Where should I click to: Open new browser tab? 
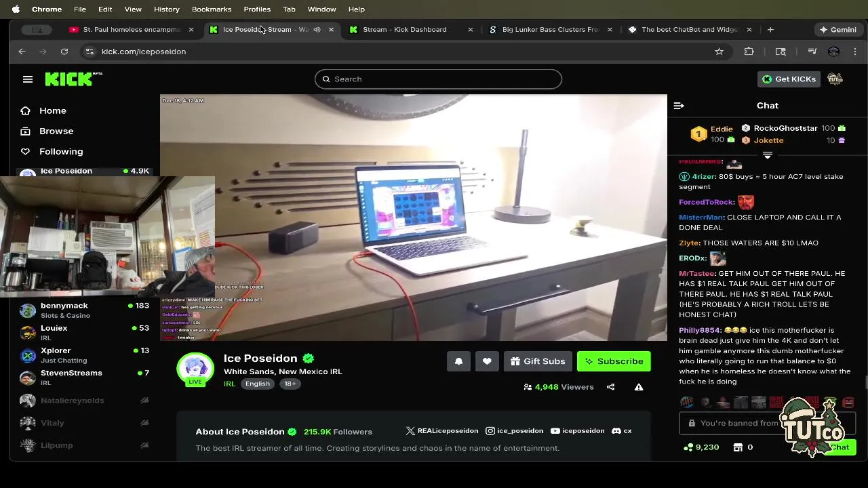pos(770,30)
